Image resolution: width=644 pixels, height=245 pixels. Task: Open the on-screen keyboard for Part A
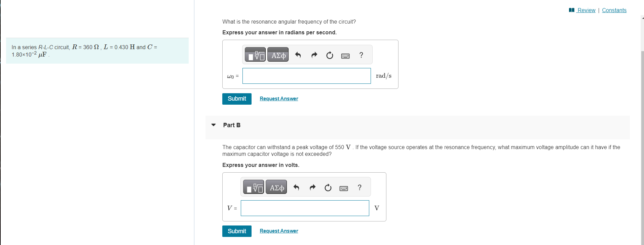pyautogui.click(x=345, y=55)
